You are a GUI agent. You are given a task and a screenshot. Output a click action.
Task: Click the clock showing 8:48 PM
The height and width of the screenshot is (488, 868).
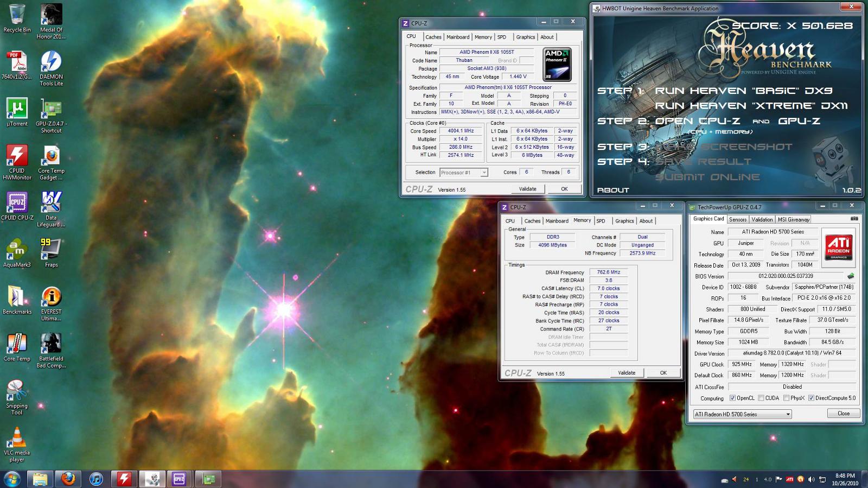[x=845, y=476]
